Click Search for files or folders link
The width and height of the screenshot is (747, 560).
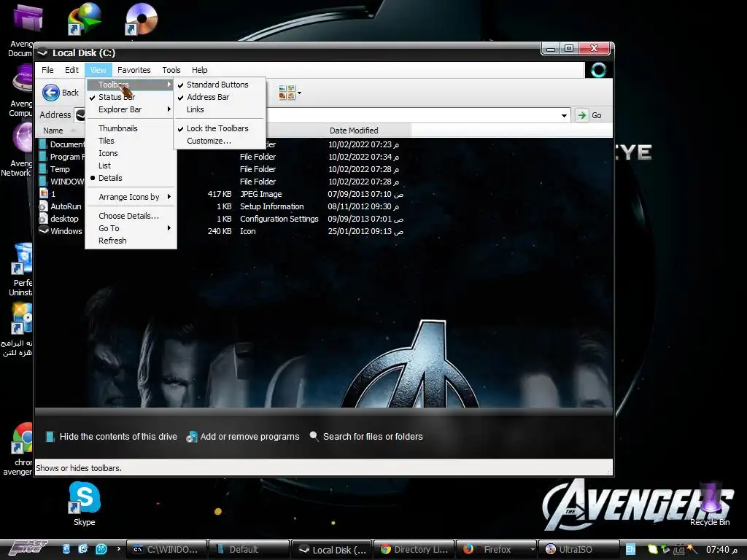[x=373, y=437]
